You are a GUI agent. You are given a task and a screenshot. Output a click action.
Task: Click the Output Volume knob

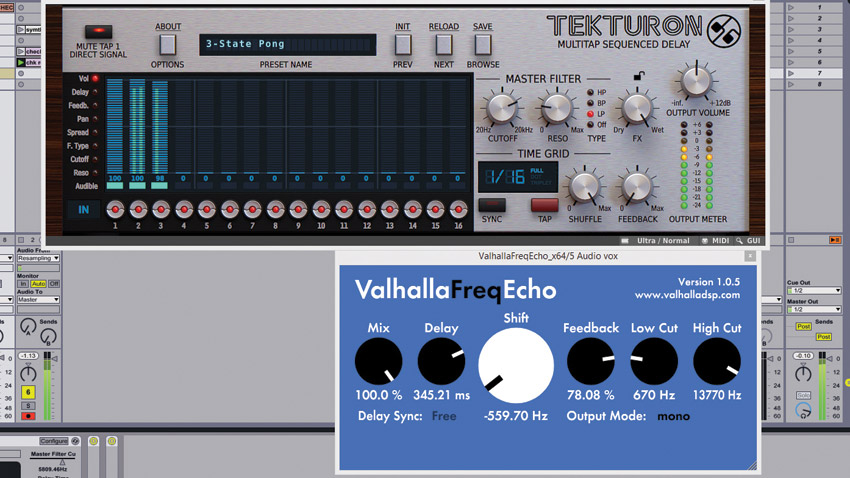[697, 81]
